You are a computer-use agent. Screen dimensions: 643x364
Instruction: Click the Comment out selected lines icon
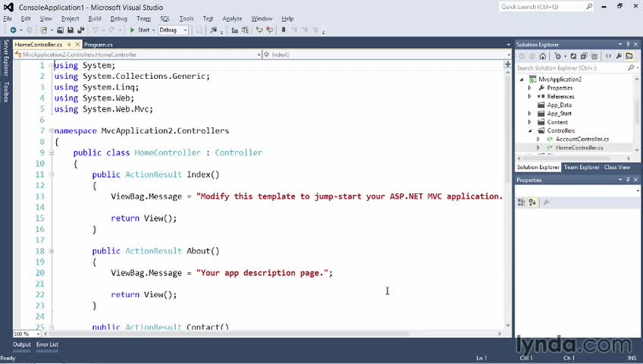[259, 30]
